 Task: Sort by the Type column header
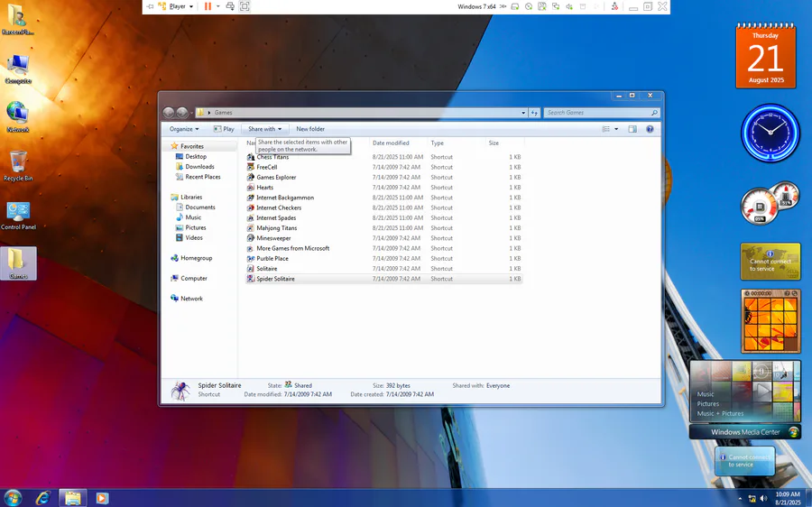click(437, 143)
